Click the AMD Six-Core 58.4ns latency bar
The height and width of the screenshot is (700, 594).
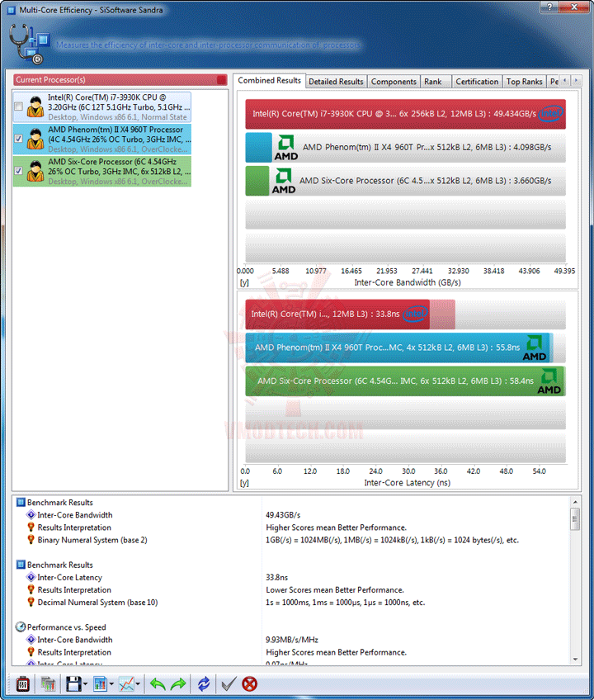(x=405, y=381)
